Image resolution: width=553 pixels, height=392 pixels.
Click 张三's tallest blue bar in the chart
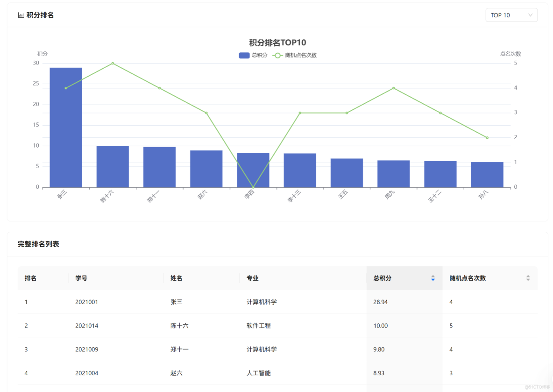(66, 126)
